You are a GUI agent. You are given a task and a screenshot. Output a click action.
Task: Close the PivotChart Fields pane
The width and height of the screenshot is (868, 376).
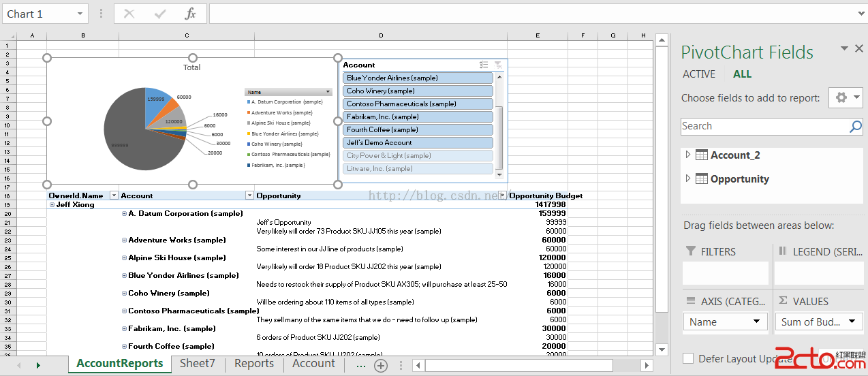point(859,48)
